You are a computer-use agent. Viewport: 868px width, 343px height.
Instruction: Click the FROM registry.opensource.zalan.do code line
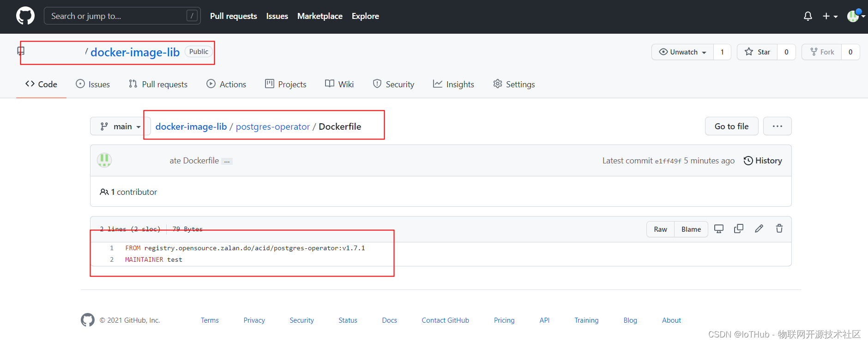(245, 248)
